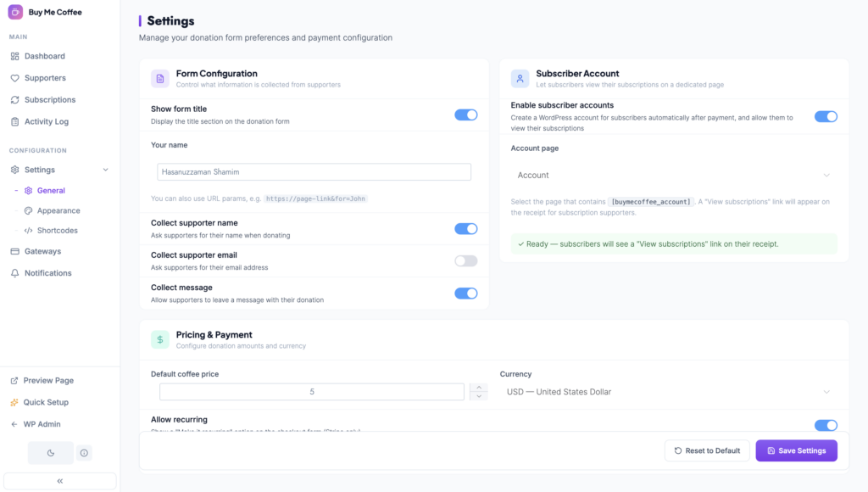The height and width of the screenshot is (492, 868).
Task: Click the Save Settings button
Action: [x=796, y=450]
